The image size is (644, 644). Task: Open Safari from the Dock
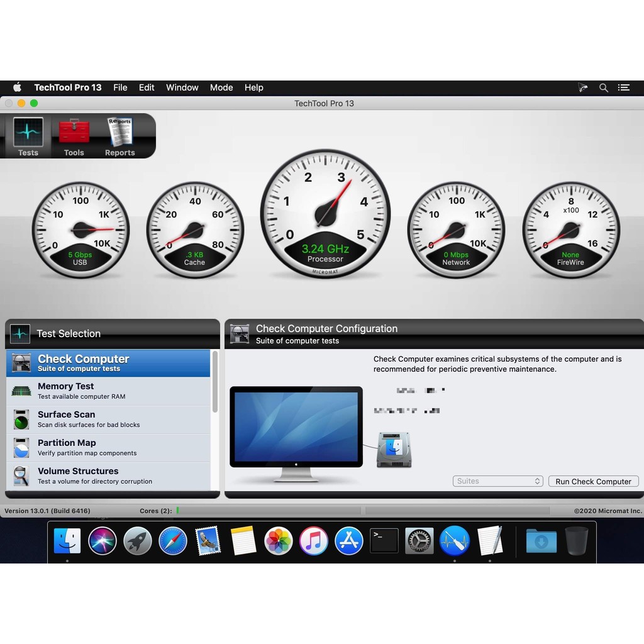pyautogui.click(x=173, y=540)
